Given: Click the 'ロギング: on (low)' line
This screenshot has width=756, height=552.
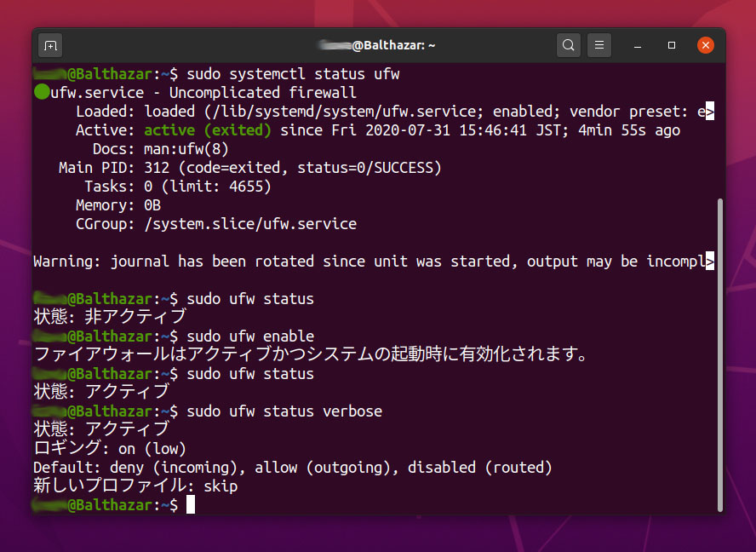Looking at the screenshot, I should click(110, 449).
